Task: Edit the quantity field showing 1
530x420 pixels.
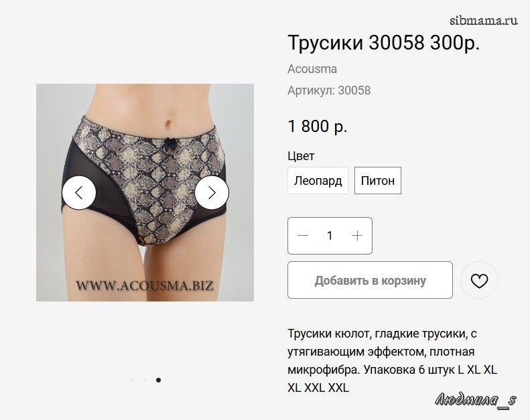Action: [330, 236]
